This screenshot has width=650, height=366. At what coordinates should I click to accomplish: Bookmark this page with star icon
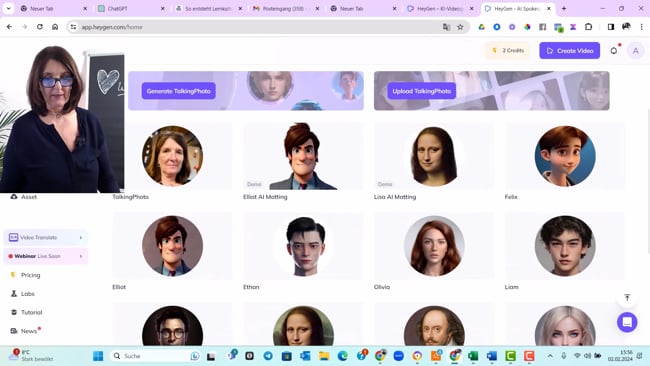460,27
